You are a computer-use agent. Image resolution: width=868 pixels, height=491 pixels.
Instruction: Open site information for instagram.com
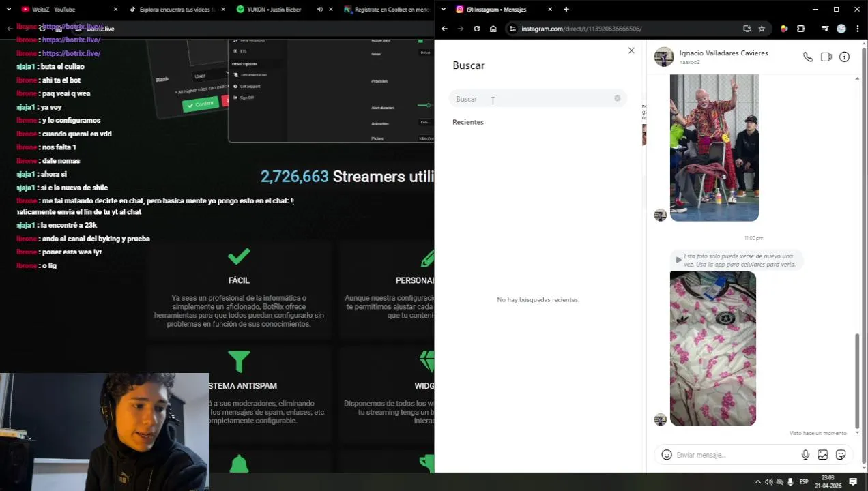point(512,29)
